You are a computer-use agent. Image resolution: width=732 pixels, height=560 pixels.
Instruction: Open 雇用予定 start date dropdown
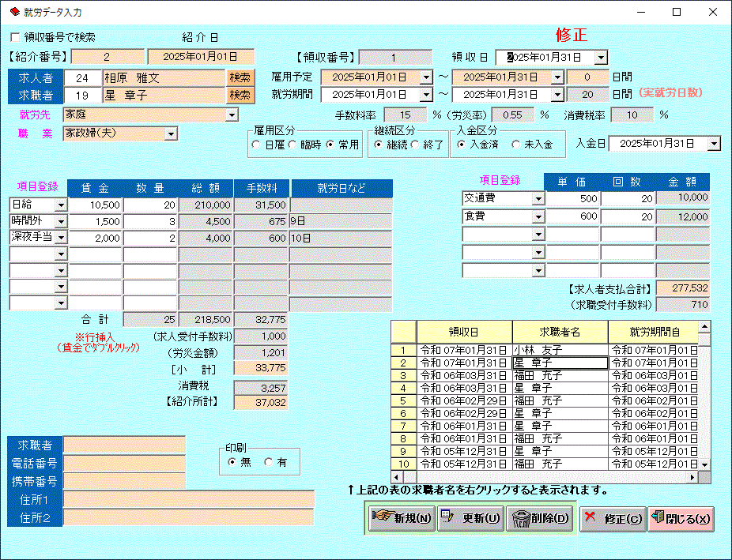point(426,77)
